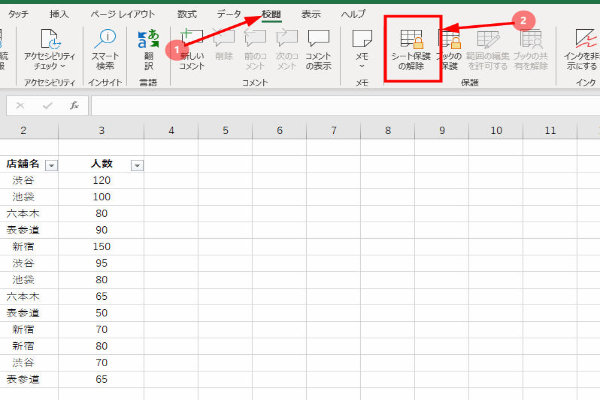Screen dimensions: 600x400
Task: Switch to the 挿入 (Insert) tab
Action: 59,14
